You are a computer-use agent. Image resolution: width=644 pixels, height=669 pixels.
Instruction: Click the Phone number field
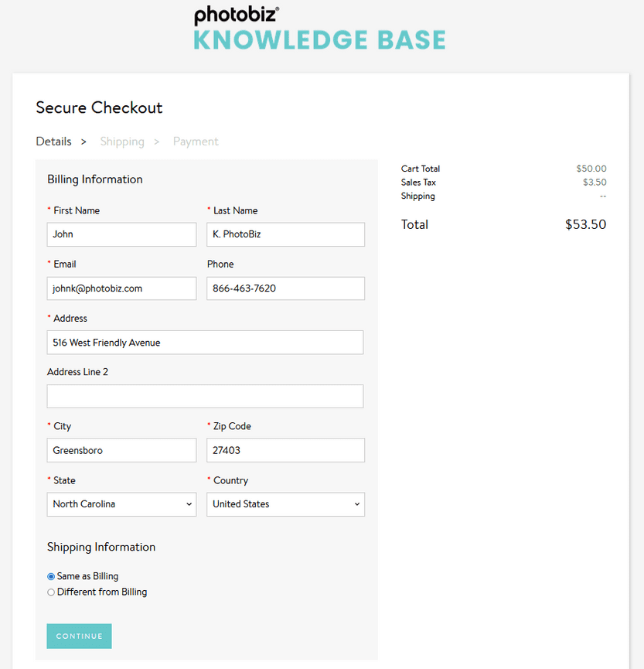[x=285, y=288]
